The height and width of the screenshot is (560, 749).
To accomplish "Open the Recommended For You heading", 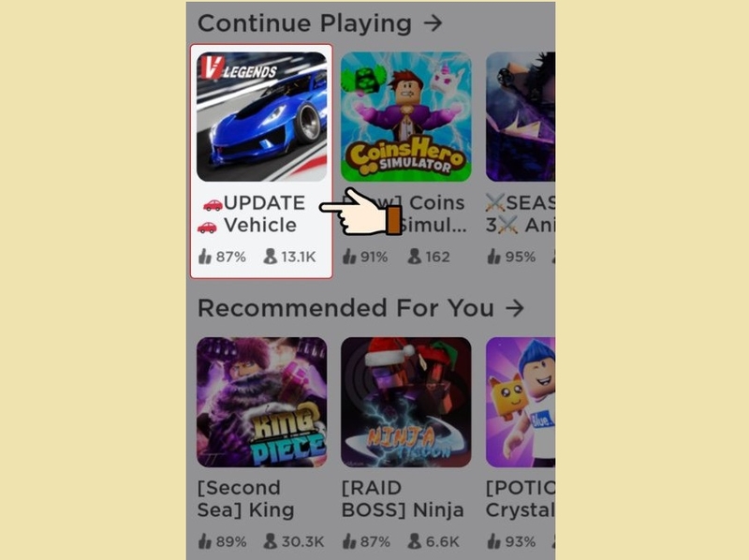I will tap(345, 308).
